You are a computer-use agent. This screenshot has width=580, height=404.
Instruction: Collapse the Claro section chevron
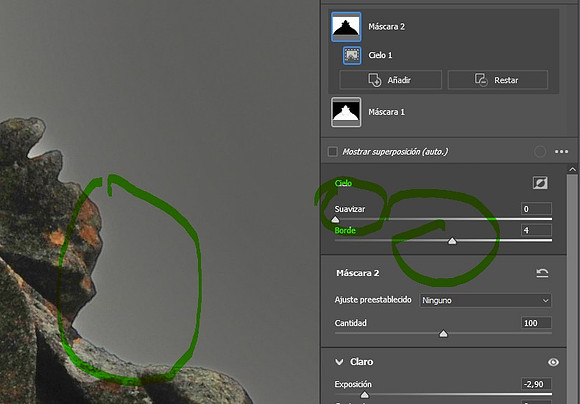(339, 362)
